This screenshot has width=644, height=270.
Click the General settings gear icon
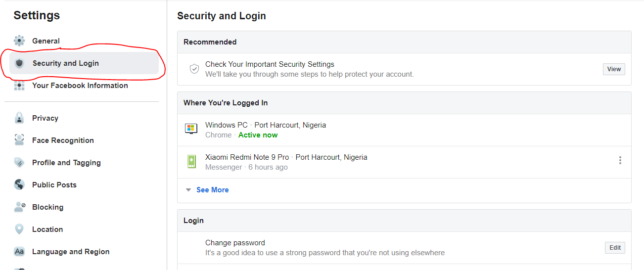(x=19, y=41)
